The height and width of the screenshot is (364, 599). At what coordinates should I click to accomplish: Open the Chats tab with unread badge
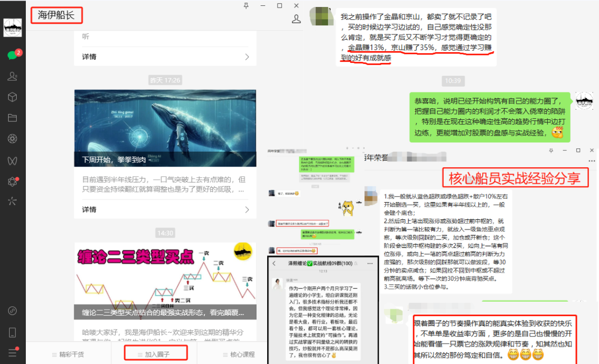click(12, 55)
